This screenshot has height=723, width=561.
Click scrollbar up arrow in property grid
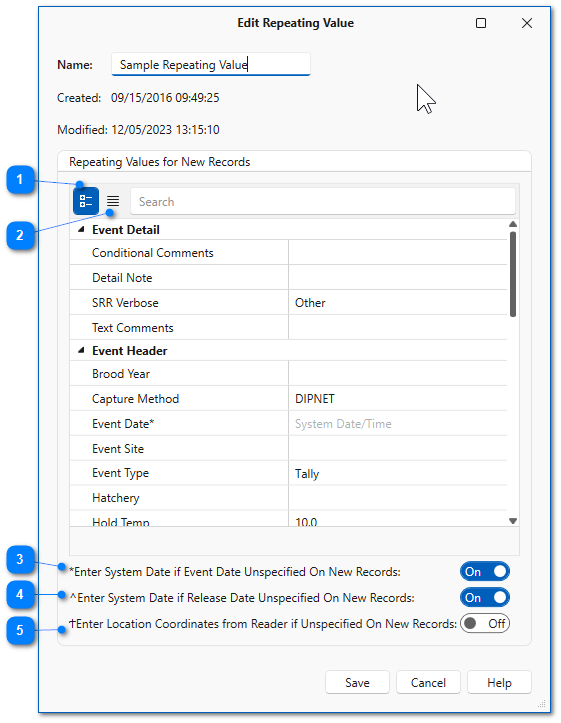(x=513, y=225)
